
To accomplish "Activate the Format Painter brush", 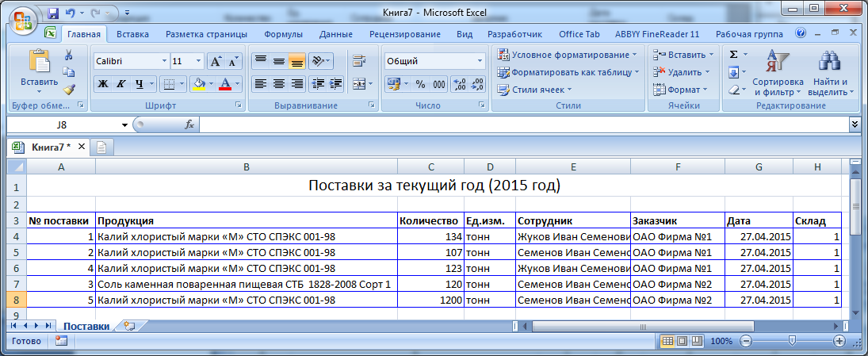I will click(x=69, y=89).
